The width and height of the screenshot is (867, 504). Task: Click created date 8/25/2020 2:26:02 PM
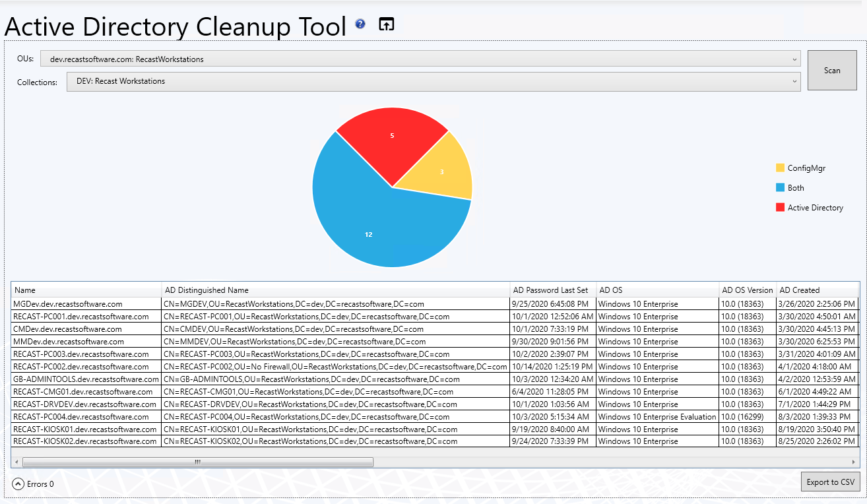[x=816, y=442]
